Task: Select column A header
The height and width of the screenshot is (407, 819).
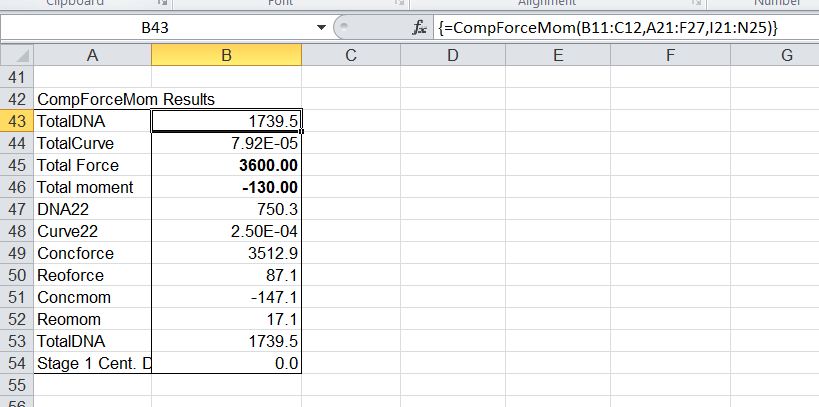Action: tap(92, 56)
